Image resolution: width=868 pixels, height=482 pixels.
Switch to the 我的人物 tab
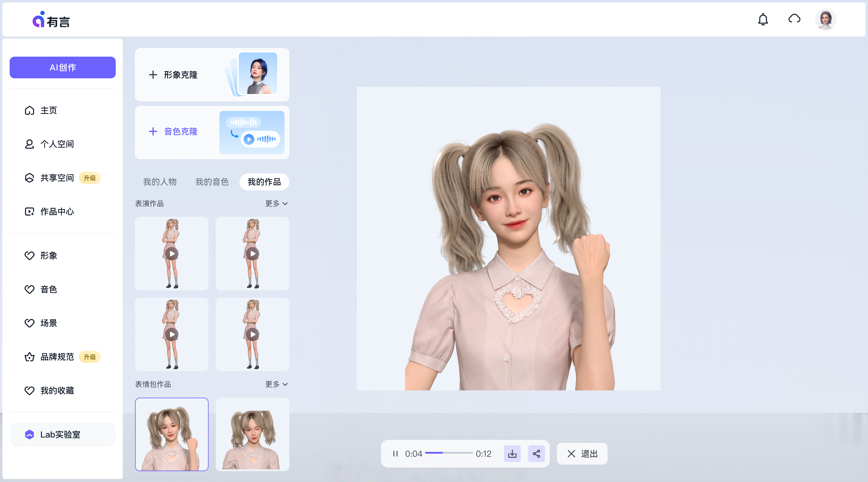(160, 182)
